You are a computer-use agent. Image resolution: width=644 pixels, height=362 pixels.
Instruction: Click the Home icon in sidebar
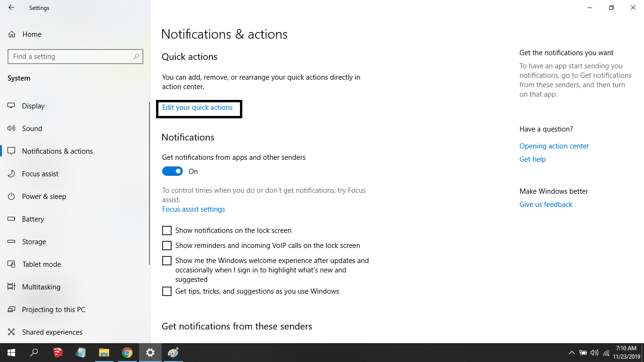click(x=12, y=34)
